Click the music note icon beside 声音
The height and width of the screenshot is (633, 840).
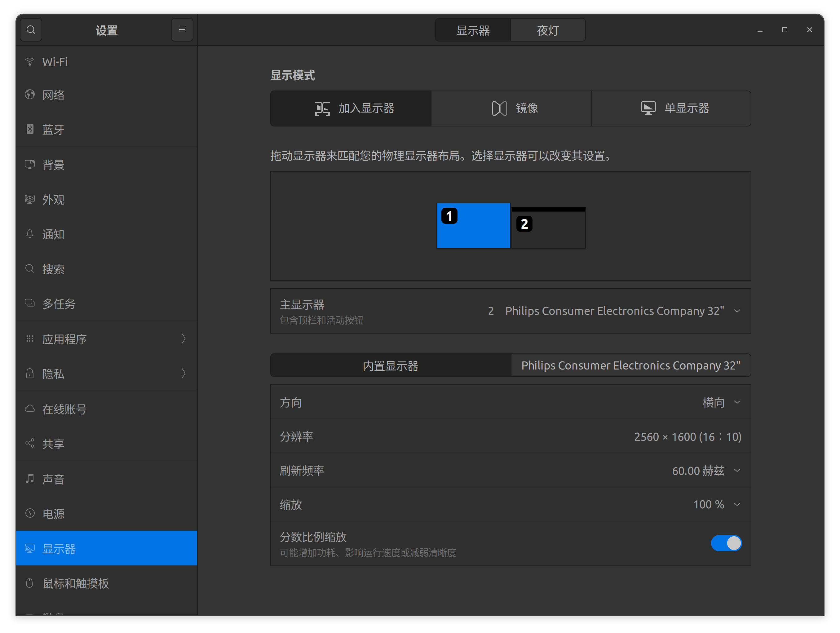coord(30,478)
